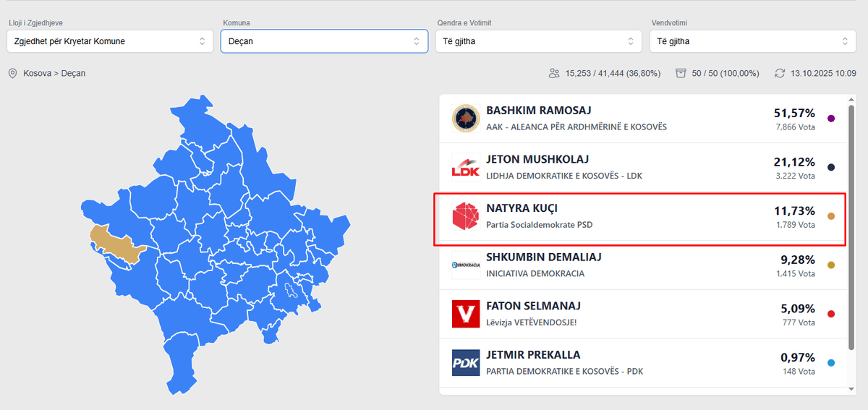Viewport: 868px width, 410px height.
Task: Click the Demokracia party logo
Action: click(x=466, y=265)
